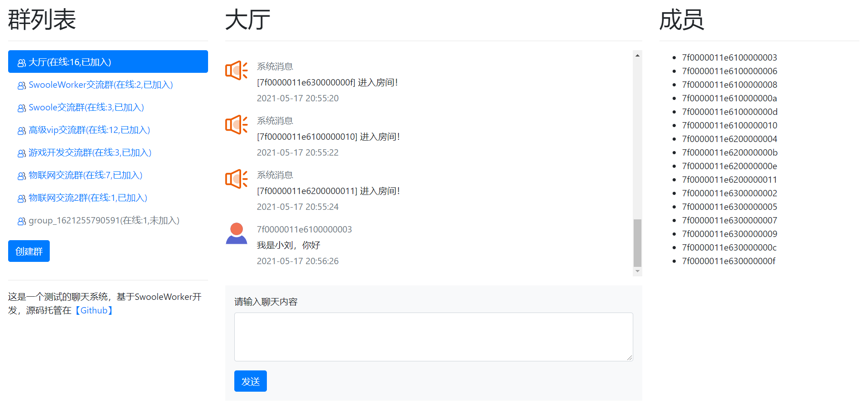Switch to 高级vip交流群 group
Viewport: 868px width, 417px height.
point(108,130)
